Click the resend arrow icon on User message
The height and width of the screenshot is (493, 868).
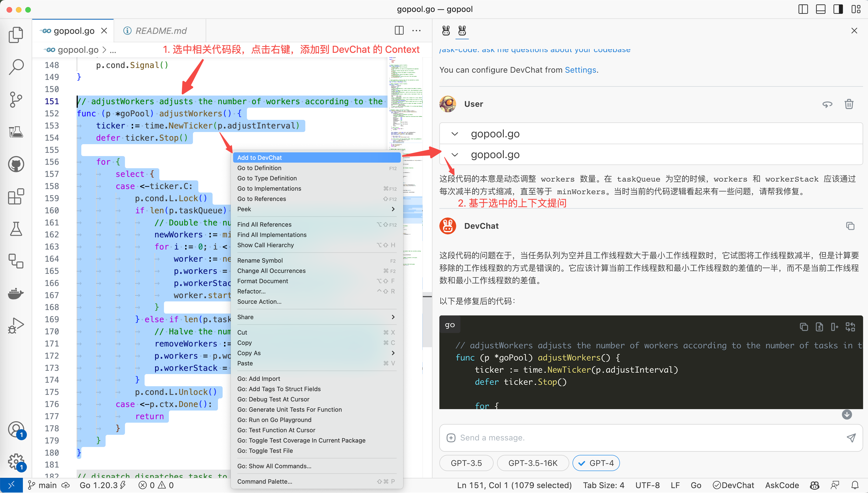(x=827, y=104)
